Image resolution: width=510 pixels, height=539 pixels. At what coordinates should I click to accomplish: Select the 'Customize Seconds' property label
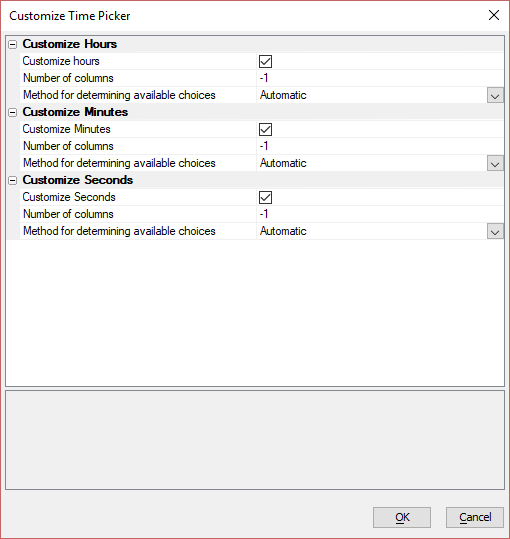pos(69,197)
